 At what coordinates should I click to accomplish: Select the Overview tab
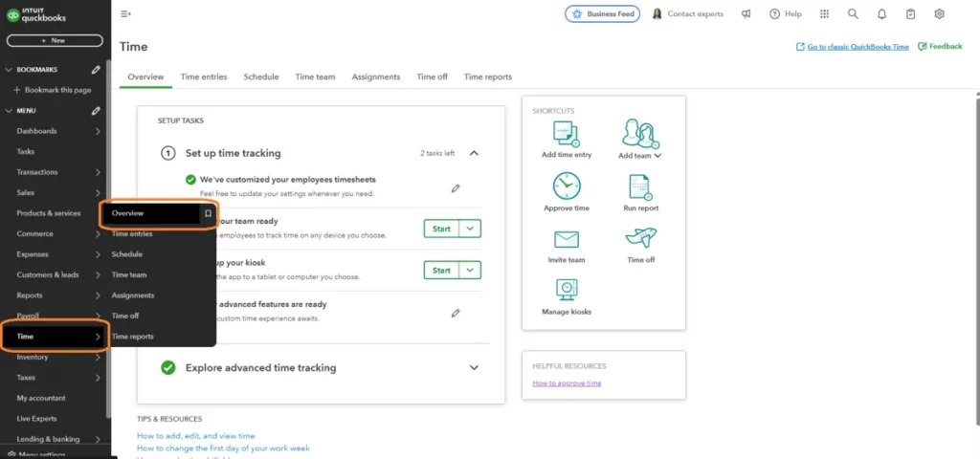(145, 76)
